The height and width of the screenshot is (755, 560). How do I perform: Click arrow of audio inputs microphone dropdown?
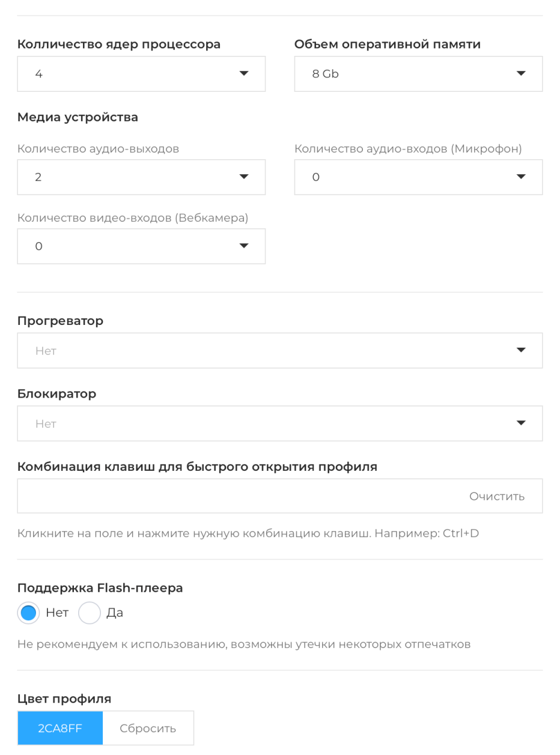pos(520,177)
